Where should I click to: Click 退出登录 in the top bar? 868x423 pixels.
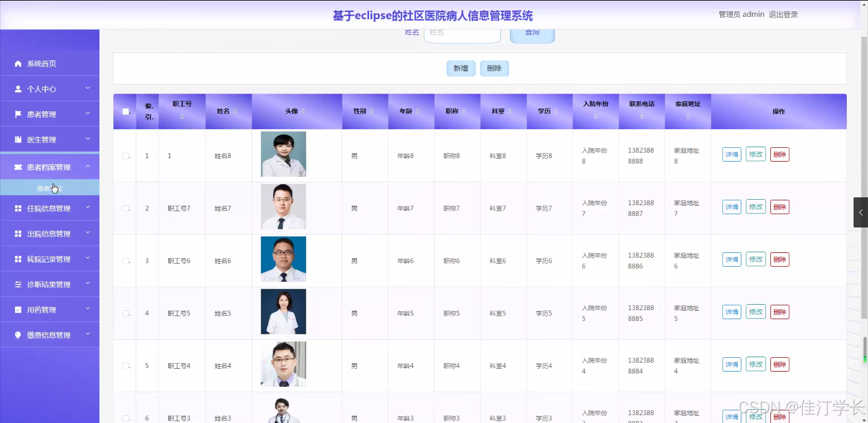point(784,14)
